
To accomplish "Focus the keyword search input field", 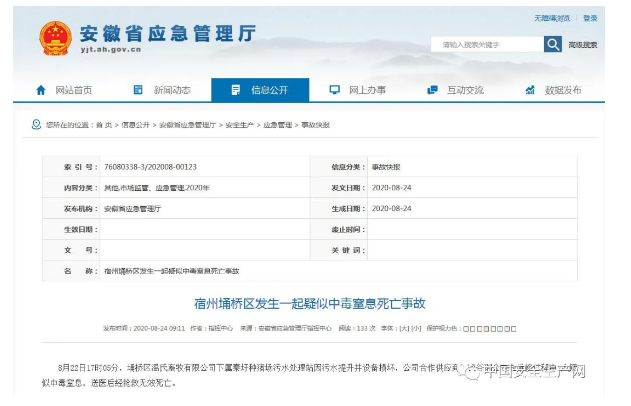I will [486, 44].
